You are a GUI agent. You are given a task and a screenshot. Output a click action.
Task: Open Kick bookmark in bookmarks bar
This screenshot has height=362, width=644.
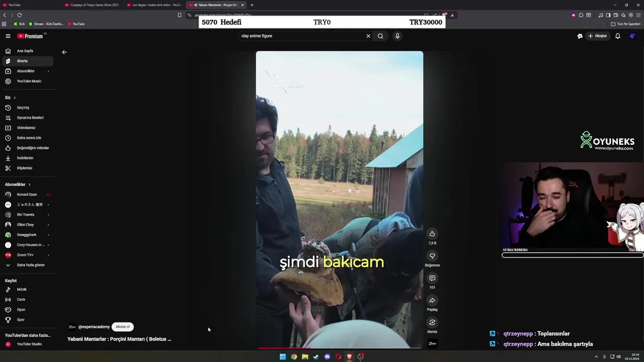[19, 24]
